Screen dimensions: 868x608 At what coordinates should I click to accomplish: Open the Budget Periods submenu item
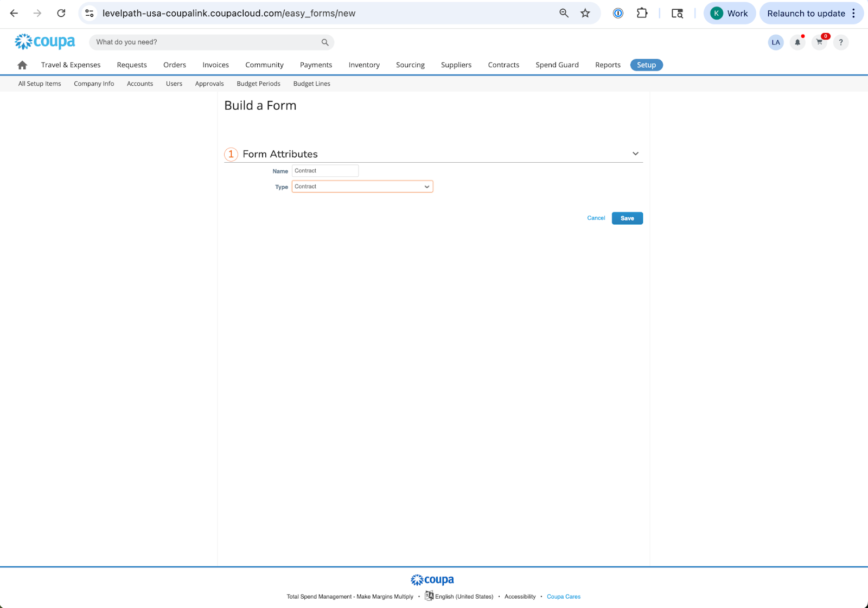pyautogui.click(x=258, y=84)
